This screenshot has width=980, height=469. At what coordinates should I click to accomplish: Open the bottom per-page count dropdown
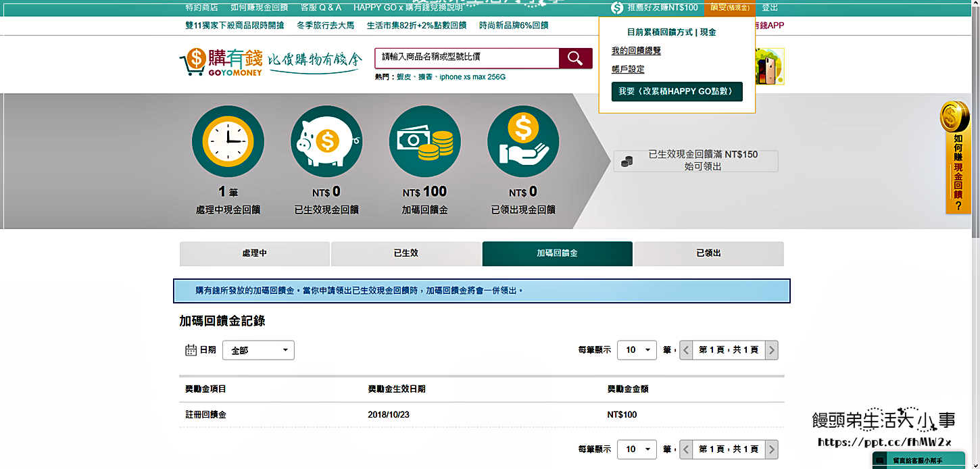point(637,449)
